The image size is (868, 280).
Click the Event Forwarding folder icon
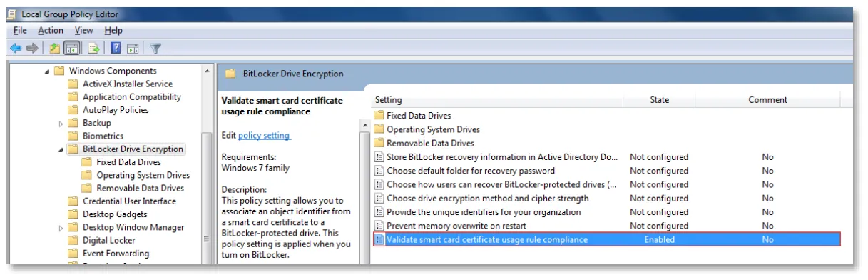click(73, 254)
